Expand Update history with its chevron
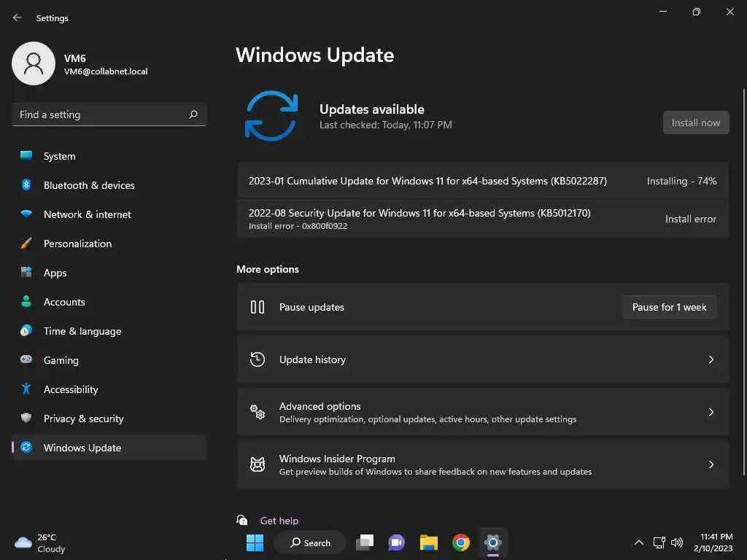The image size is (747, 560). pyautogui.click(x=711, y=359)
